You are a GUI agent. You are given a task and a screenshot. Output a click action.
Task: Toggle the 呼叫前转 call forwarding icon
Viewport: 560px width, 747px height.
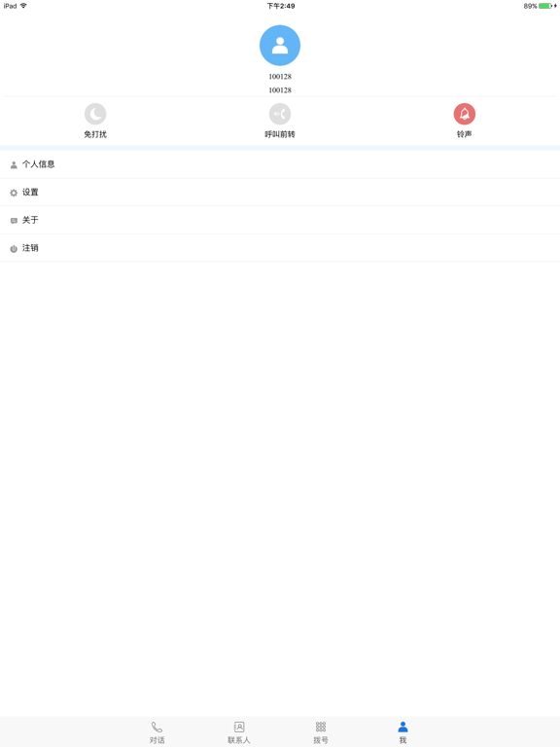280,114
